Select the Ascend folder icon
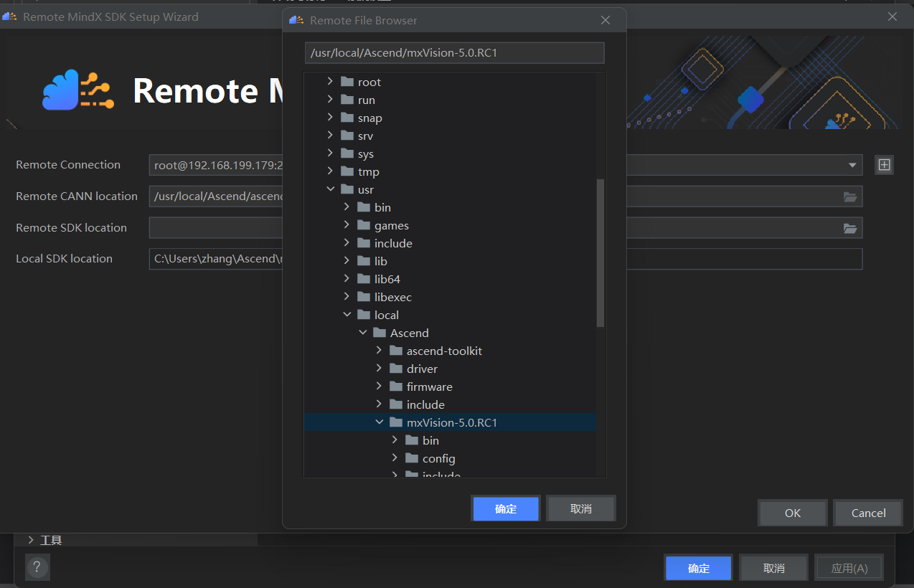The width and height of the screenshot is (914, 588). click(x=380, y=333)
